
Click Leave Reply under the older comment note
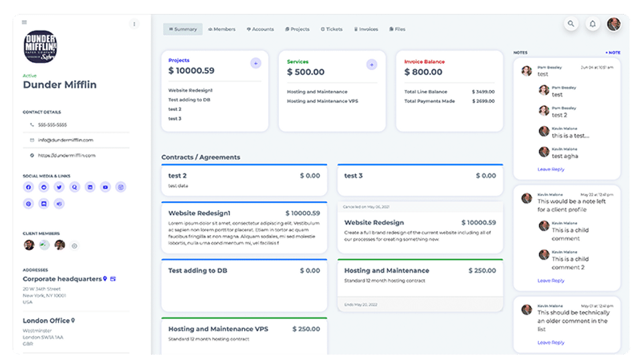pyautogui.click(x=550, y=343)
